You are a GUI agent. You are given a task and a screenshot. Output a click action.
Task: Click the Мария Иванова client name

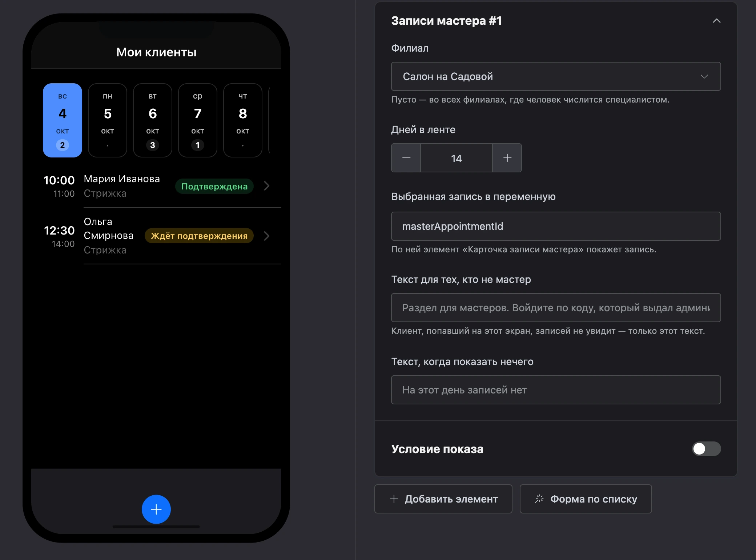pyautogui.click(x=122, y=179)
